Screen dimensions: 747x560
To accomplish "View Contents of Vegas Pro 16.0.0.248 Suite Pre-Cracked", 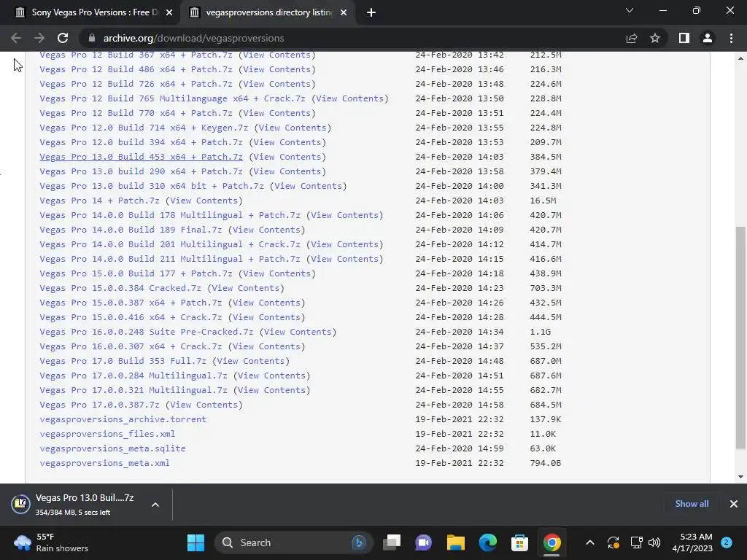I will pyautogui.click(x=298, y=332).
